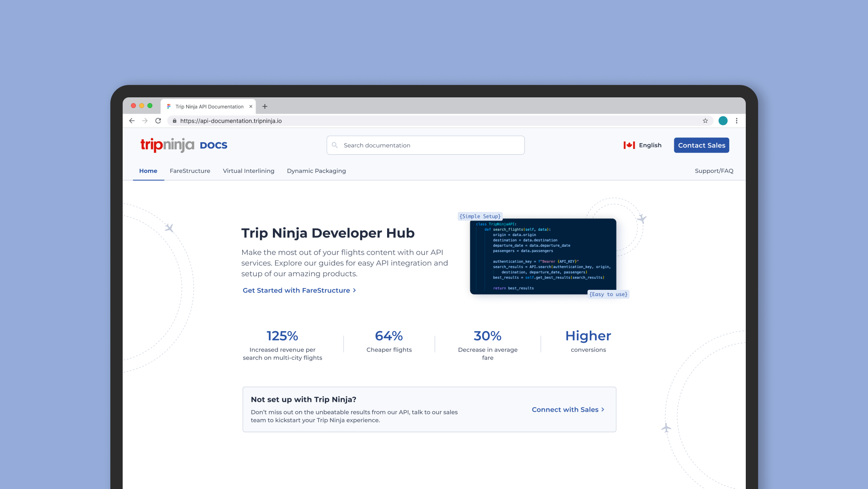
Task: Reload the page with refresh icon
Action: (x=158, y=121)
